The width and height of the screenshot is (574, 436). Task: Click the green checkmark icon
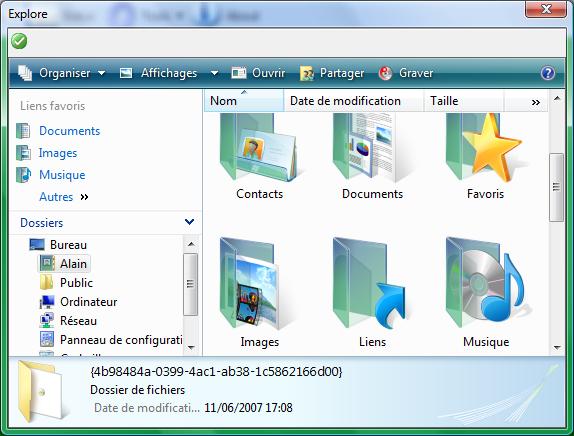pyautogui.click(x=19, y=41)
